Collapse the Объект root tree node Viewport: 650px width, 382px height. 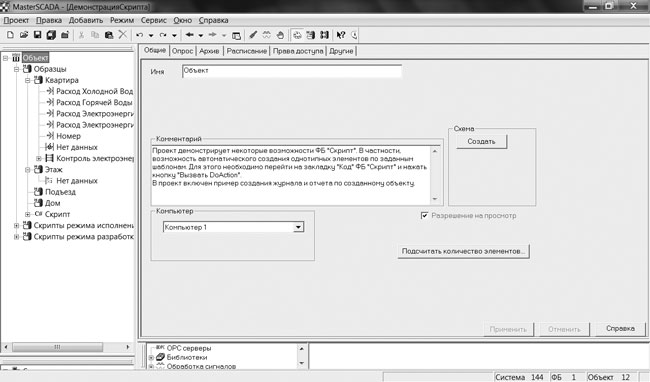click(5, 58)
